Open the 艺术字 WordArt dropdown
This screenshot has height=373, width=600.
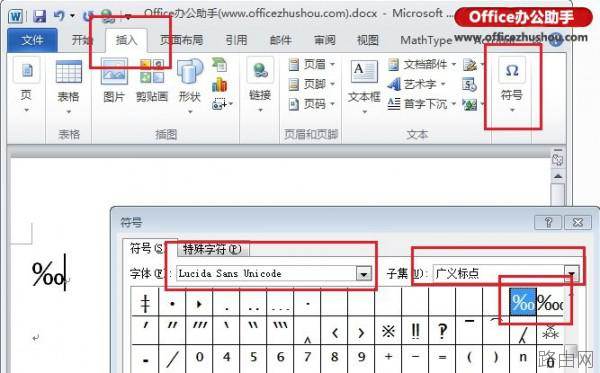(x=416, y=84)
